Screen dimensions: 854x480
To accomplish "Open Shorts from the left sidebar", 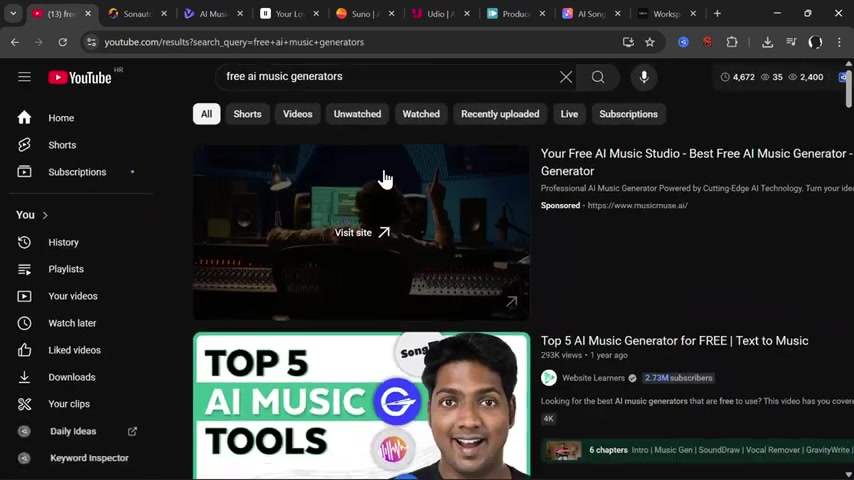I will [62, 145].
